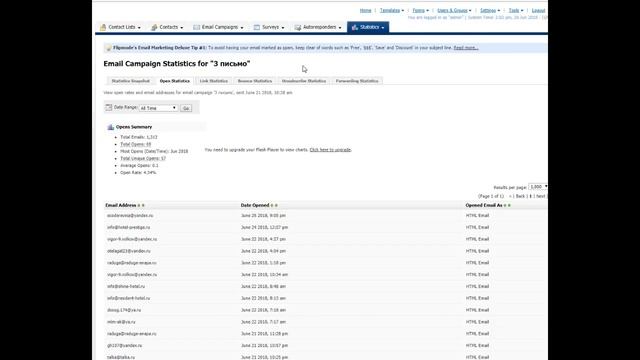Click the 'June 22 2018, 8:13 am' date cell
The width and height of the screenshot is (640, 360).
tap(263, 298)
